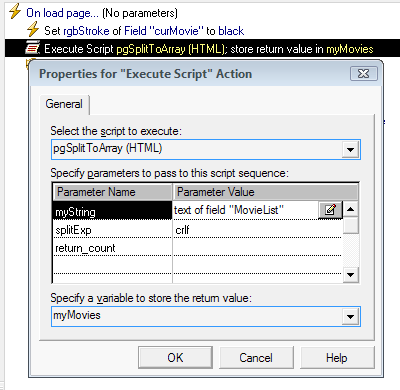Click the crlf parameter value cell
Image resolution: width=400 pixels, height=390 pixels.
257,230
